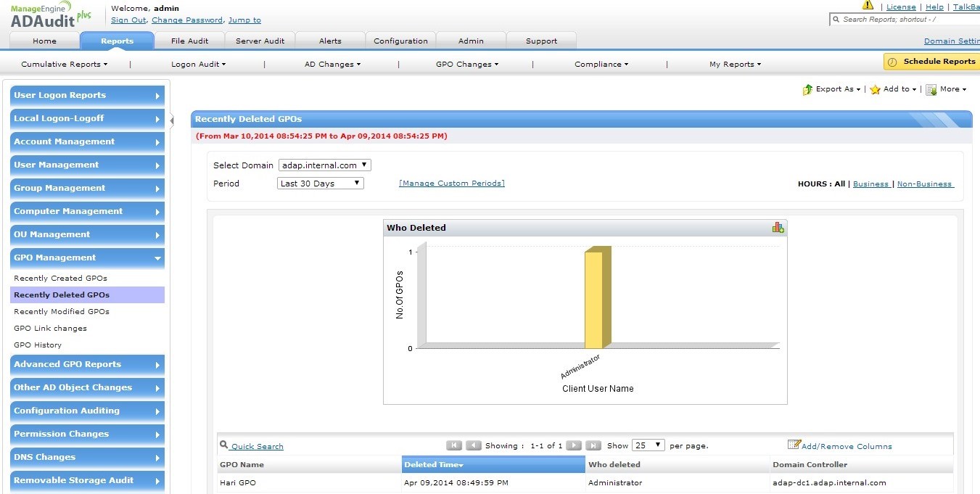This screenshot has height=494, width=980.
Task: Open the License link
Action: click(x=901, y=7)
